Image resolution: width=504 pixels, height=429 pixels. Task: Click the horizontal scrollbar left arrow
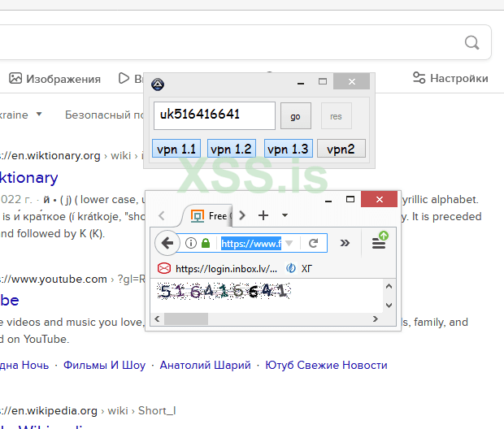(x=157, y=318)
